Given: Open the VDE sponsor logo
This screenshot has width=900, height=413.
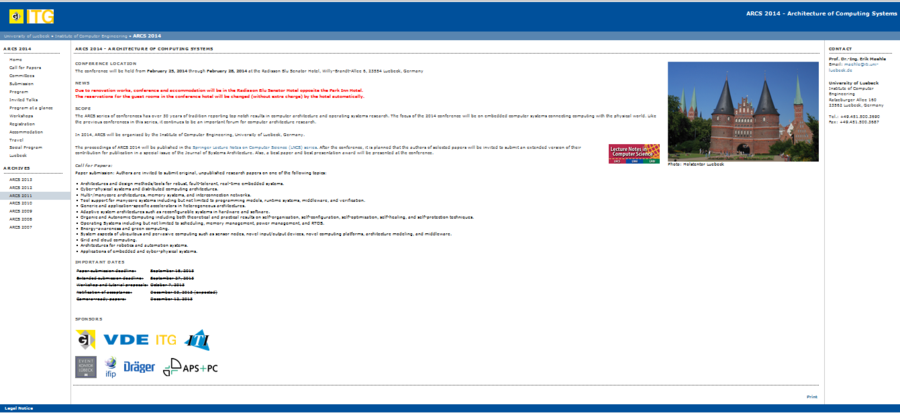Looking at the screenshot, I should click(126, 339).
